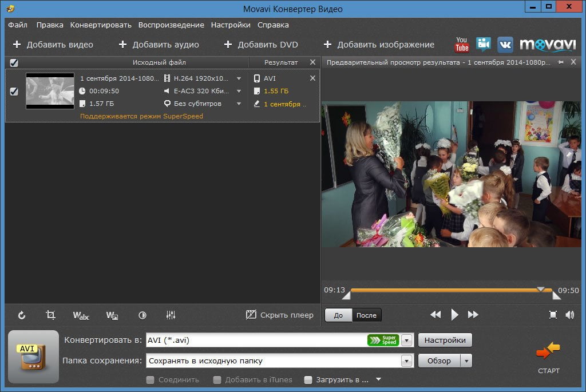Open the audio equalizer settings icon
The width and height of the screenshot is (586, 392).
coord(171,315)
